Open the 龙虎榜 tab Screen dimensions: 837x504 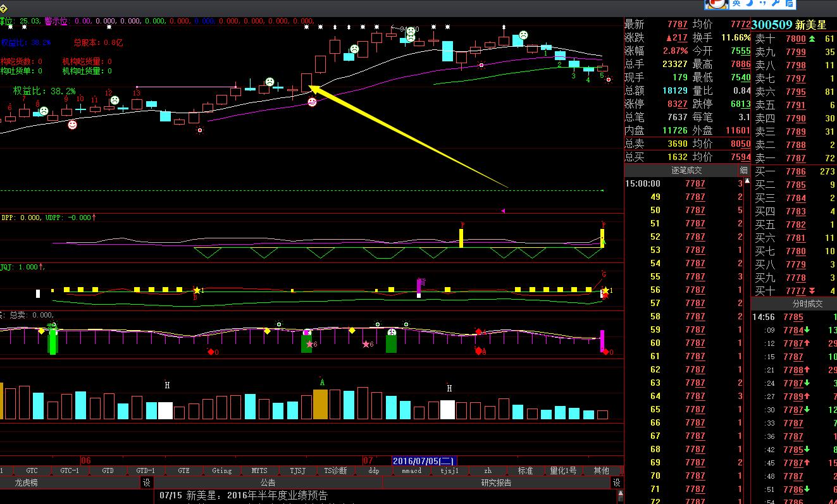tap(26, 482)
